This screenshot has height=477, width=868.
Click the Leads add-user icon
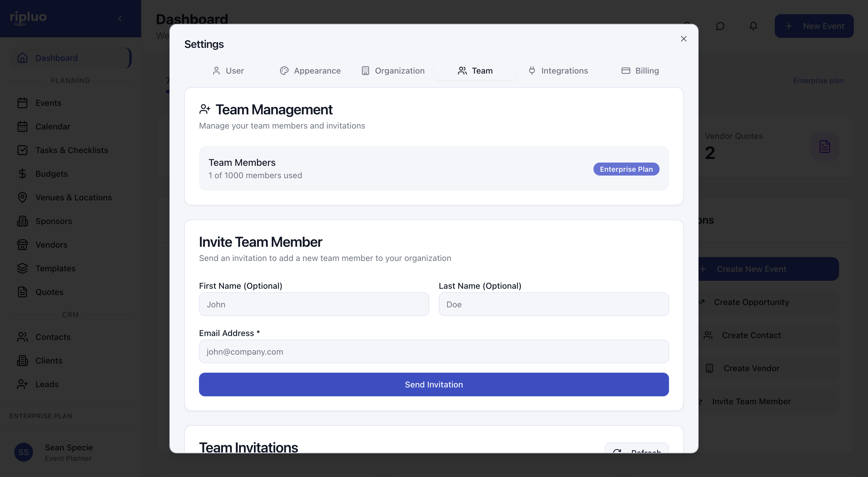(x=22, y=384)
